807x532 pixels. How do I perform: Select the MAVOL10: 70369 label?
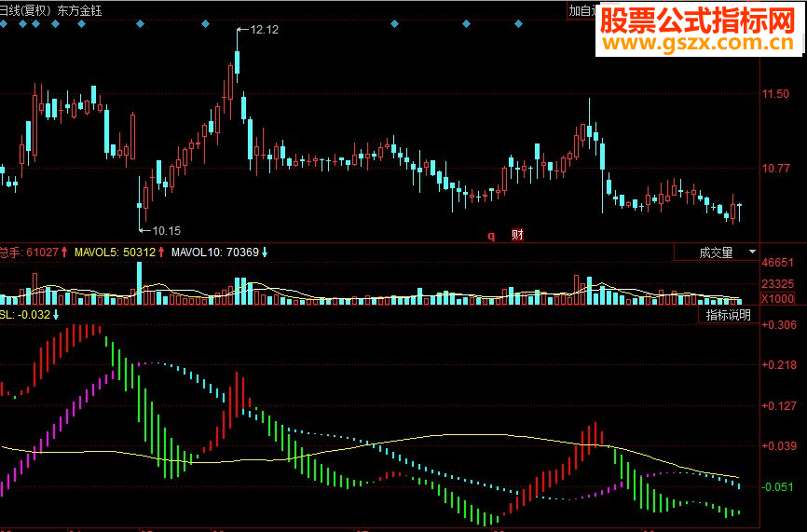215,252
